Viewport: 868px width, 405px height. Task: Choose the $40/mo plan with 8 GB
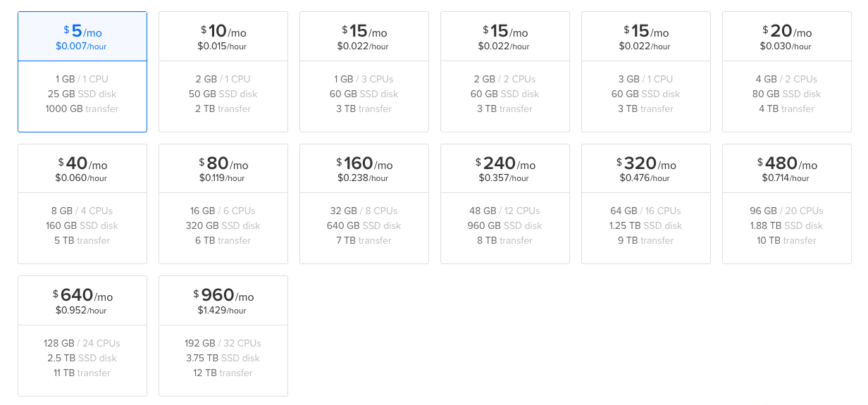coord(82,204)
